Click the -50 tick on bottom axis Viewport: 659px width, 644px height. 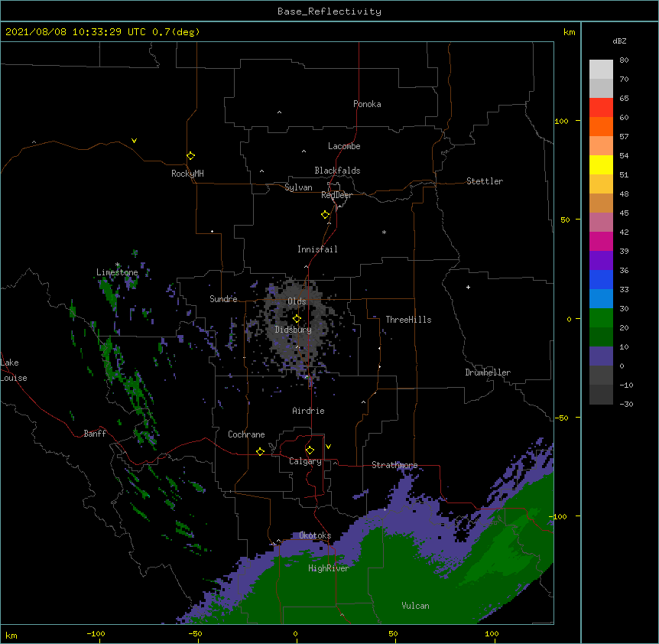[x=195, y=633]
